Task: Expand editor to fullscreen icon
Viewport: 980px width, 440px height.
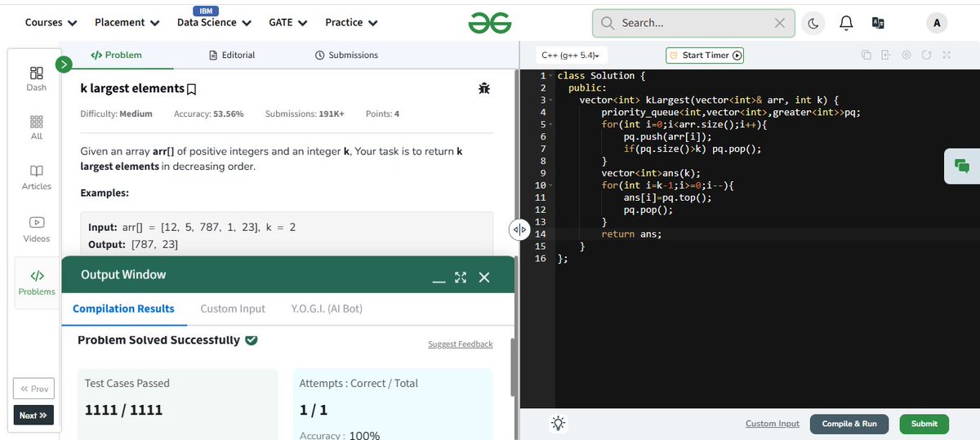Action: point(946,55)
